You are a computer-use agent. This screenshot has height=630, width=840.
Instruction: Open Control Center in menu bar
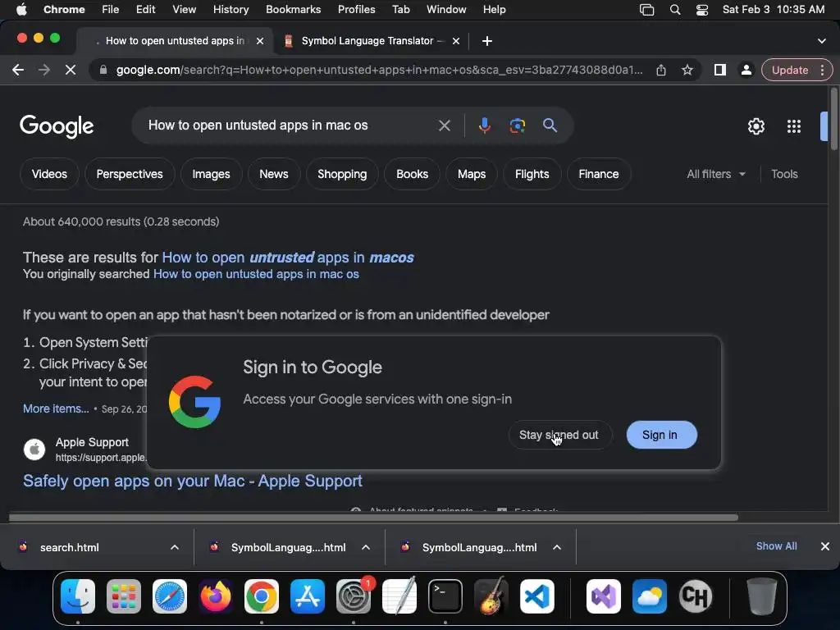click(702, 9)
